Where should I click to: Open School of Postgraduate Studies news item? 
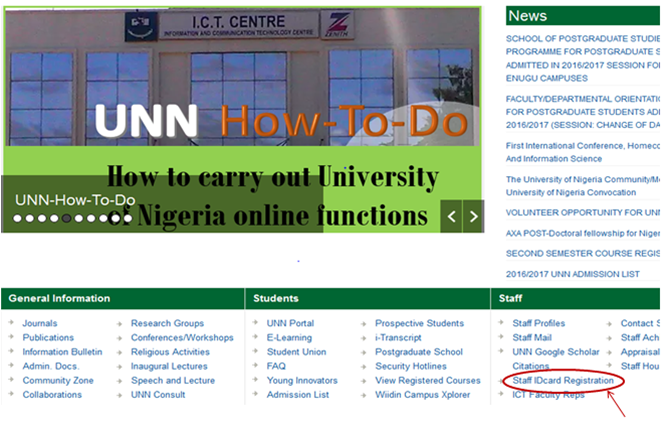[x=583, y=59]
